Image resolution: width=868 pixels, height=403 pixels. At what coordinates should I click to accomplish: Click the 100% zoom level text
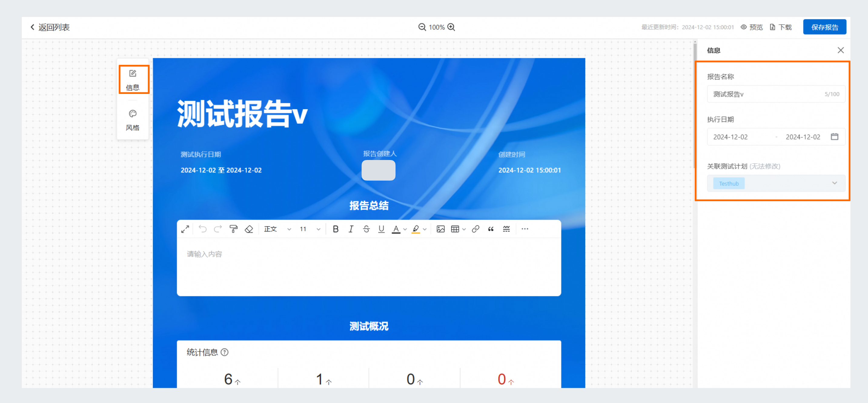tap(436, 27)
